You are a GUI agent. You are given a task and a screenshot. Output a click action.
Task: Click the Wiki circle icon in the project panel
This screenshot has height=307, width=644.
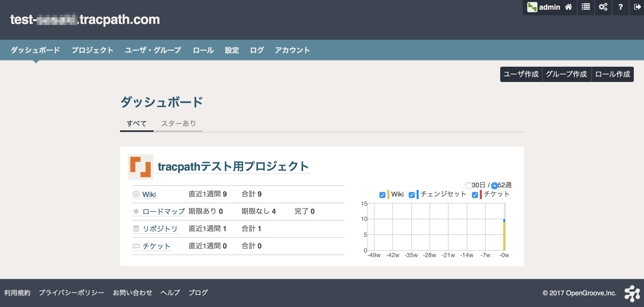[136, 194]
